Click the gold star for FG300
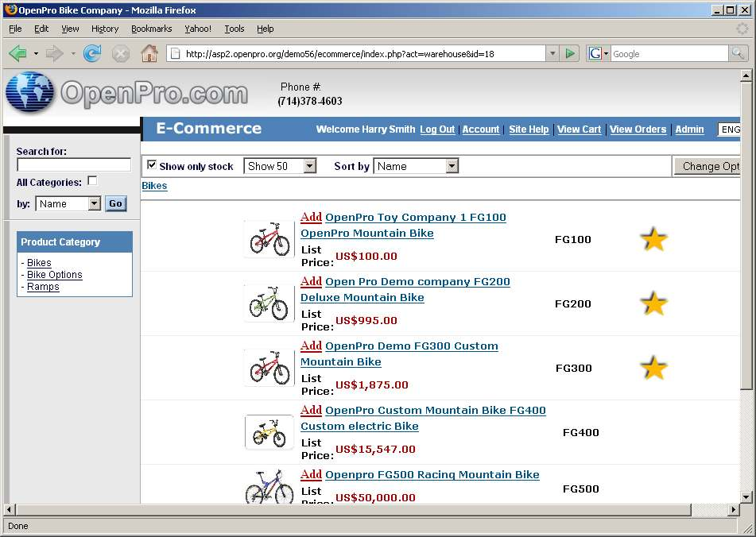756x537 pixels. coord(653,368)
